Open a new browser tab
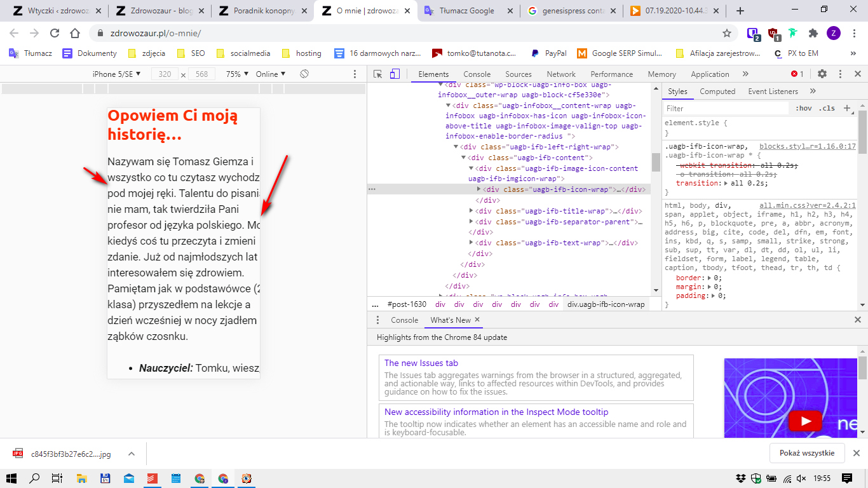Screen dimensions: 868x488 pyautogui.click(x=740, y=10)
